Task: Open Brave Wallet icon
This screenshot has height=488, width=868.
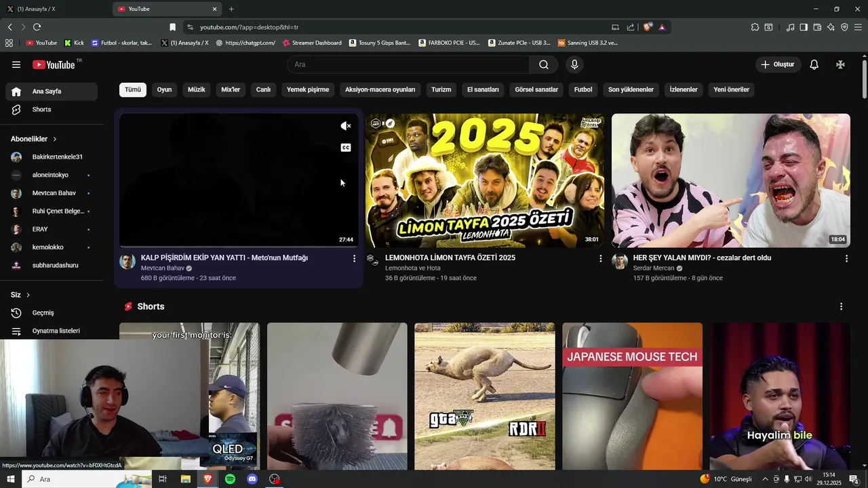Action: tap(817, 27)
